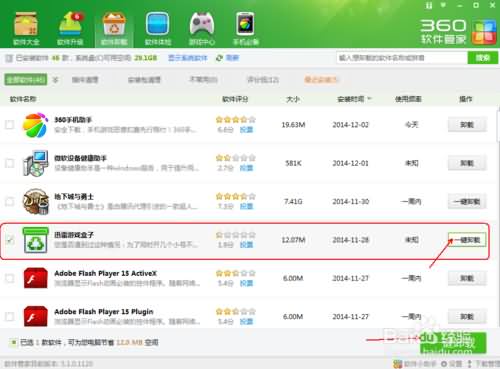Click the 360手机助手 app icon
500x369 pixels.
point(35,125)
